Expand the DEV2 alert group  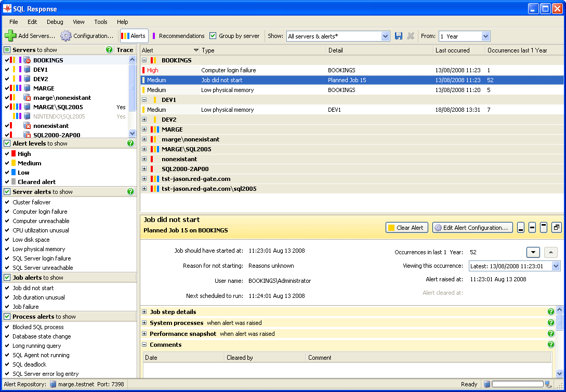pos(144,120)
